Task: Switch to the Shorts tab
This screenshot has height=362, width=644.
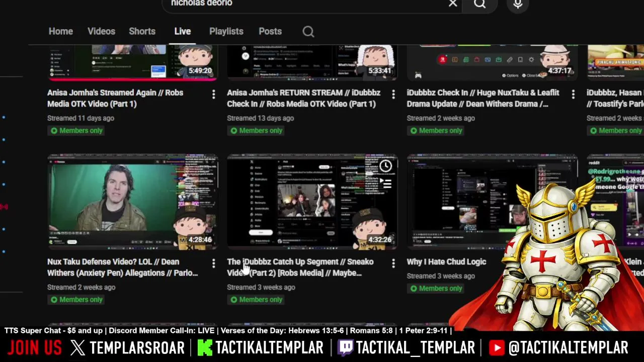Action: coord(142,31)
